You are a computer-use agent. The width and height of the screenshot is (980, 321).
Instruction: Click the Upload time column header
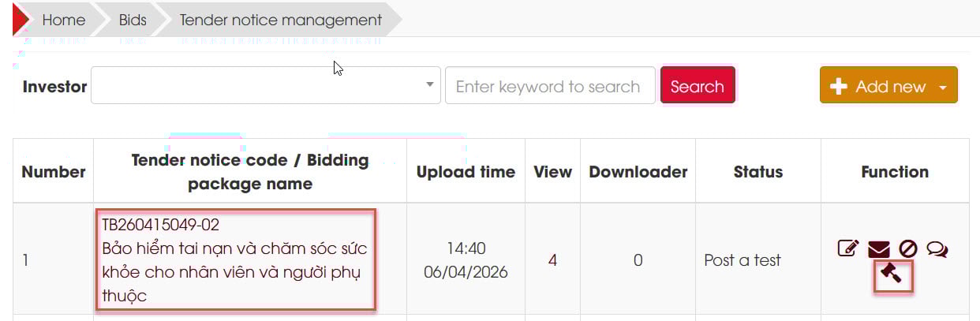coord(466,172)
